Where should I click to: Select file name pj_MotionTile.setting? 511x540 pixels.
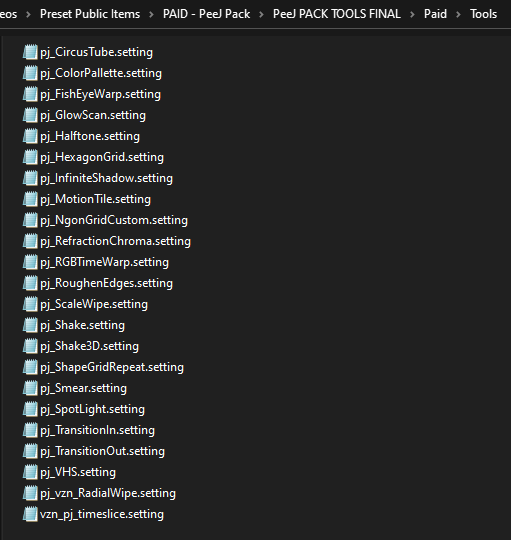coord(95,199)
